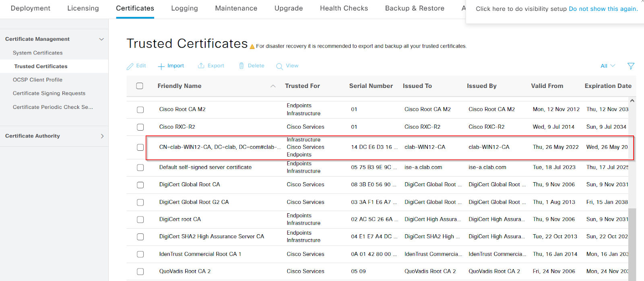The width and height of the screenshot is (644, 281).
Task: Check DigiCert SHA2 High Assurance Server CA
Action: pyautogui.click(x=140, y=237)
